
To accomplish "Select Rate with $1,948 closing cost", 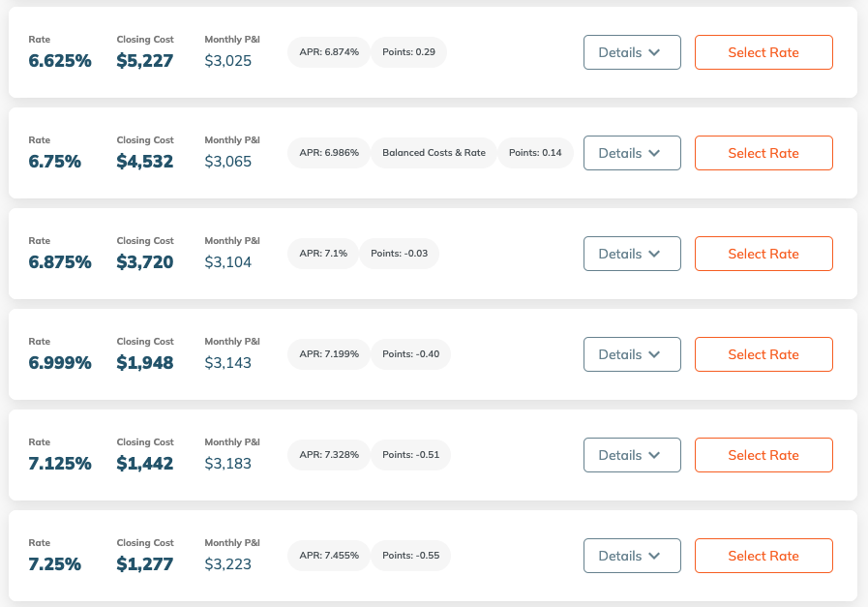I will [763, 354].
